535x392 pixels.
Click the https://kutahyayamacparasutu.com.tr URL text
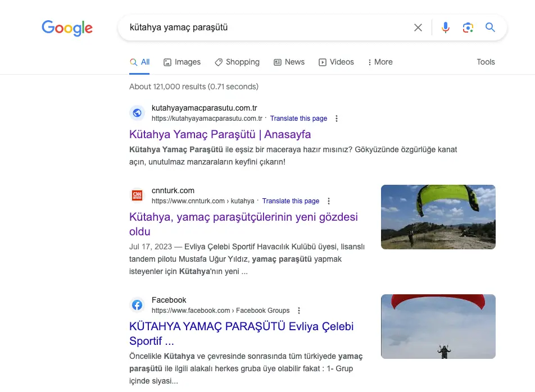tap(207, 118)
